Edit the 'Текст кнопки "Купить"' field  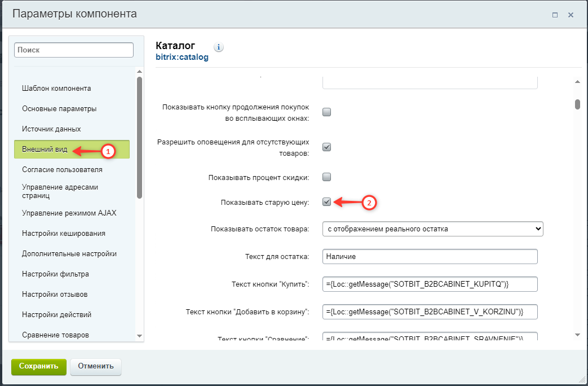(430, 284)
